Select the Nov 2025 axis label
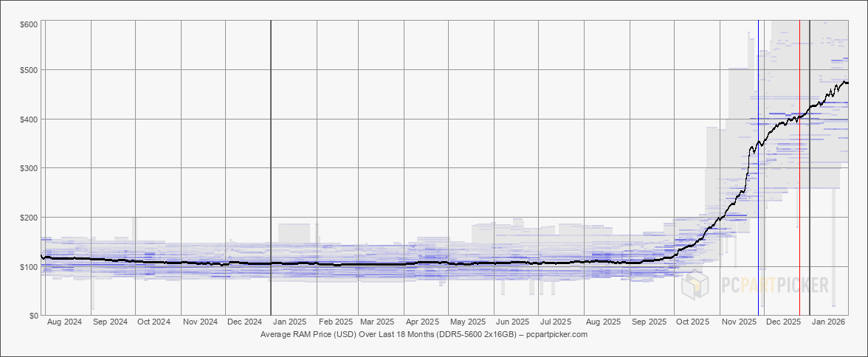 (x=739, y=322)
